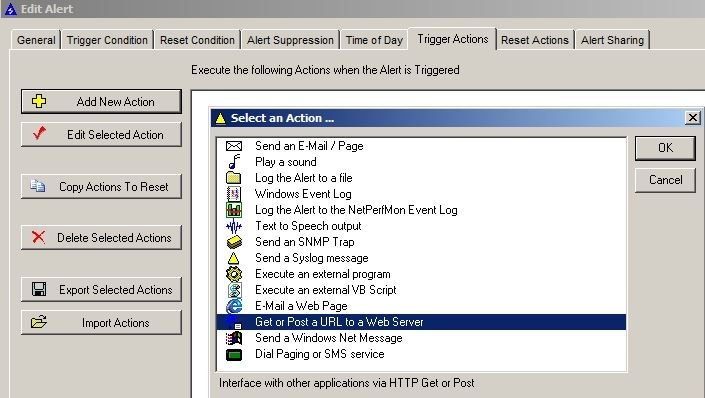Select 'Windows Event Log' entry
Image resolution: width=705 pixels, height=398 pixels.
(x=421, y=194)
